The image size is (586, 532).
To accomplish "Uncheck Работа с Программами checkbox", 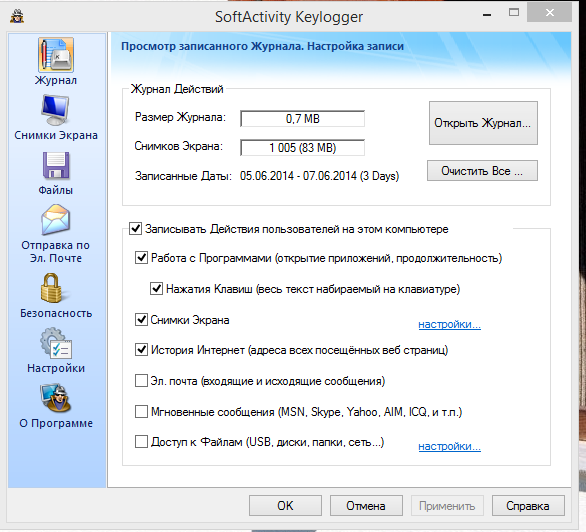I will [x=141, y=257].
